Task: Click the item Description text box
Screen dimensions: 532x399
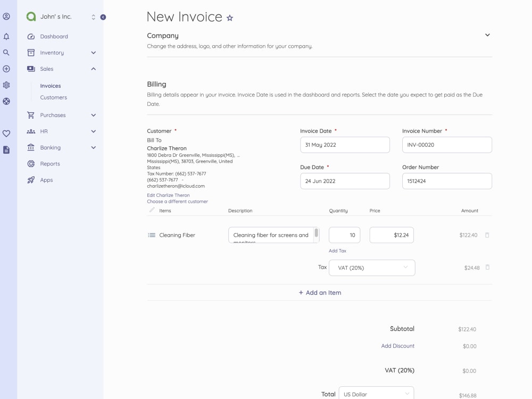Action: pos(273,235)
